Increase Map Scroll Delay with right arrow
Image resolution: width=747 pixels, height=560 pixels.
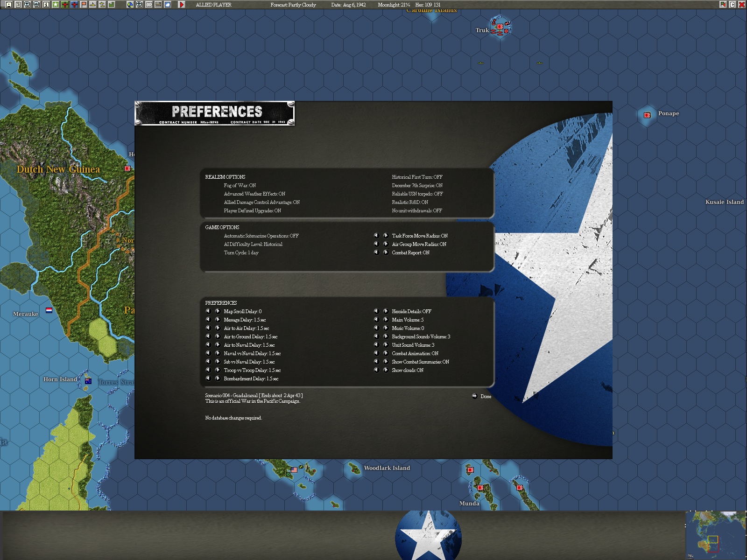point(218,311)
